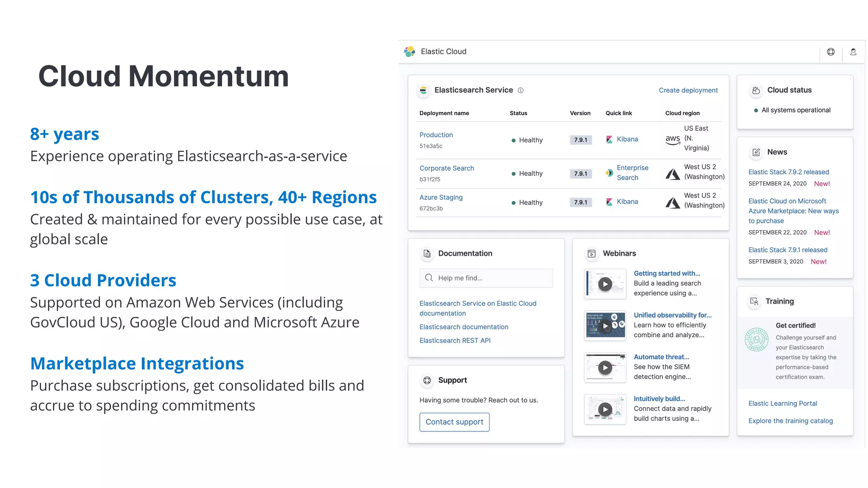Click the Version column header
The height and width of the screenshot is (488, 868).
(580, 113)
